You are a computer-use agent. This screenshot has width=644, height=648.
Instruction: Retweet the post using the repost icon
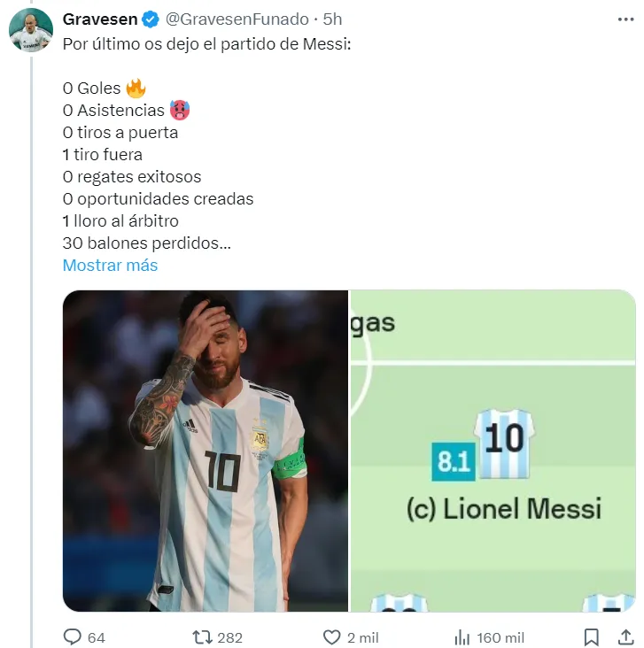tap(202, 636)
